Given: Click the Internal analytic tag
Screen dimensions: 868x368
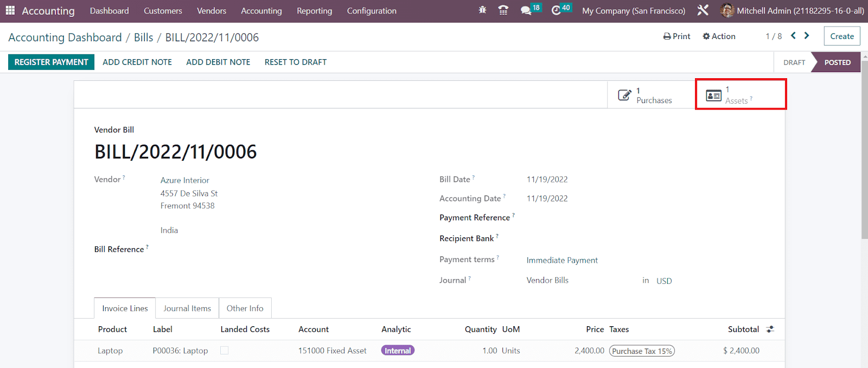Looking at the screenshot, I should pyautogui.click(x=398, y=351).
